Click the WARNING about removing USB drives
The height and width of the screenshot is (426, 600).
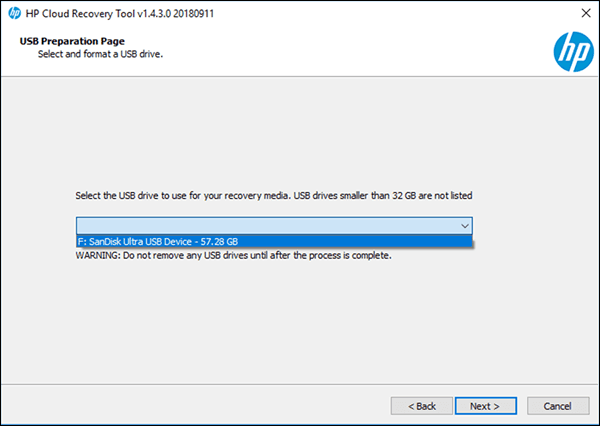pos(233,256)
